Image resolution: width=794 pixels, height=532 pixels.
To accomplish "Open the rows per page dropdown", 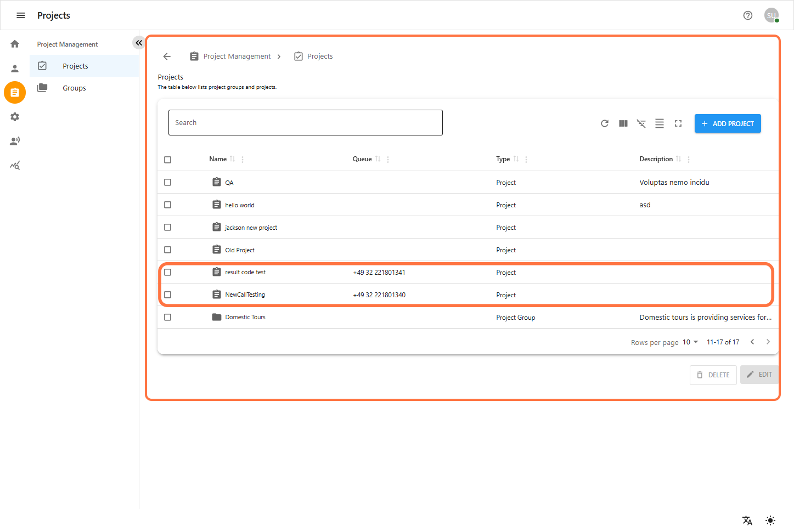I will pos(690,342).
